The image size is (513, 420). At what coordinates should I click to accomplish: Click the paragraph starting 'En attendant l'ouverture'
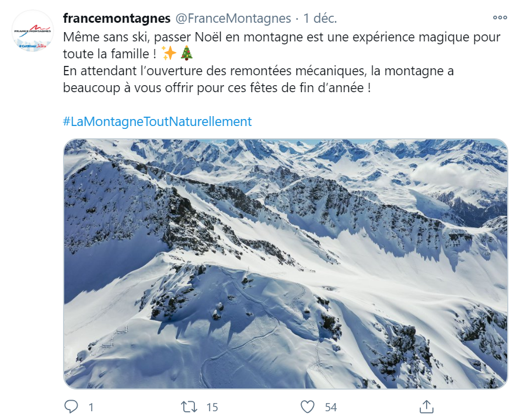(x=259, y=79)
